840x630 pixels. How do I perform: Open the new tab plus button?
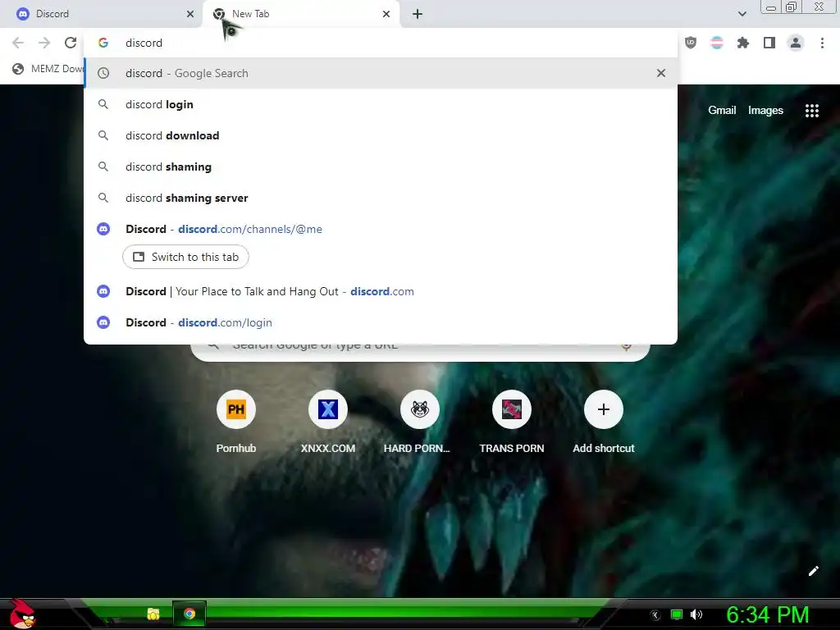(x=418, y=14)
